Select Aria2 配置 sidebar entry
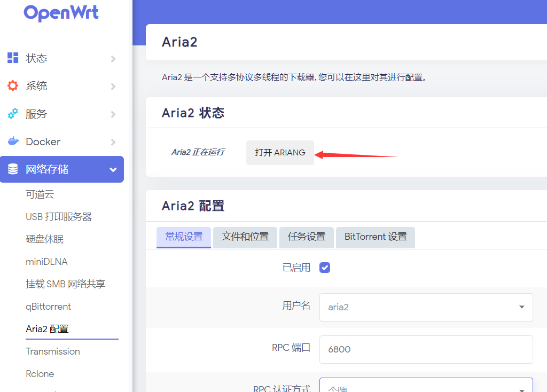 click(47, 329)
